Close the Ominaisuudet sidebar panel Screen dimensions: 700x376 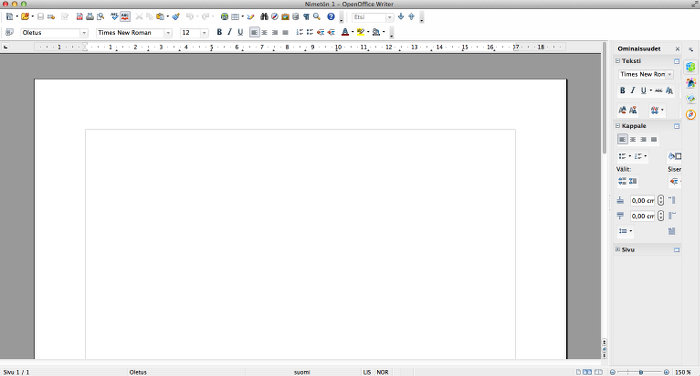pyautogui.click(x=678, y=49)
